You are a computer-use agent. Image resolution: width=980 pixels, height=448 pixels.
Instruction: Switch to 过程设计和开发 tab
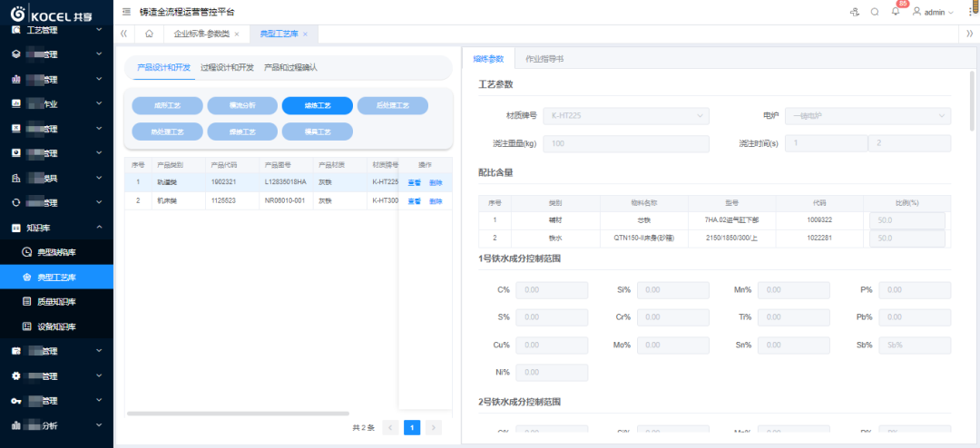[227, 67]
